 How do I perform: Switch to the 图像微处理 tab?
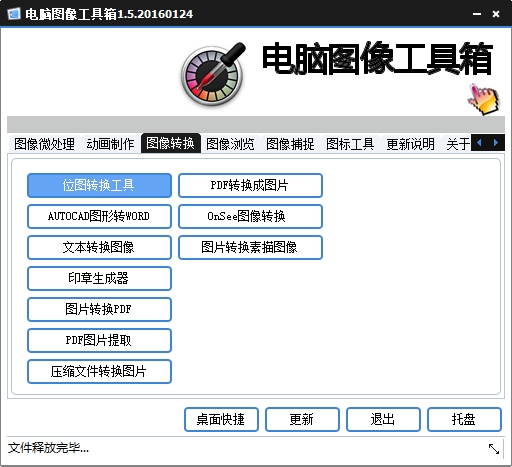point(44,144)
